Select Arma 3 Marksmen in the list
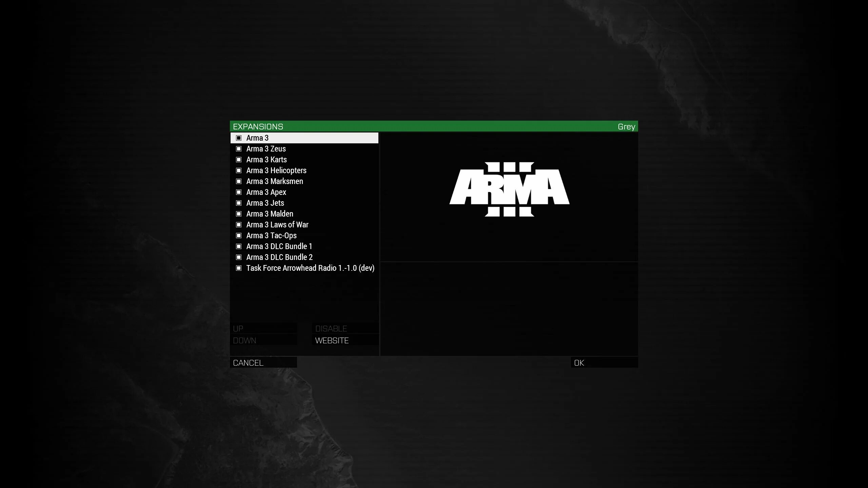 point(304,181)
